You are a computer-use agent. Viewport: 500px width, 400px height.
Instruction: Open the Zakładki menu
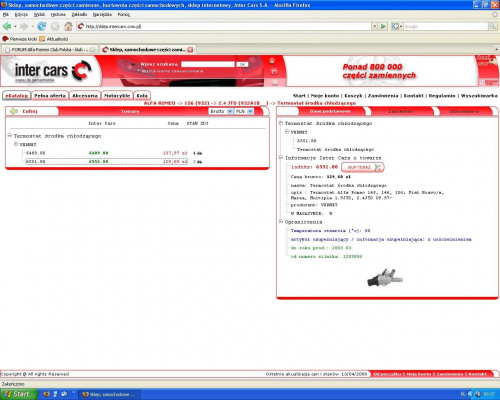[x=79, y=14]
